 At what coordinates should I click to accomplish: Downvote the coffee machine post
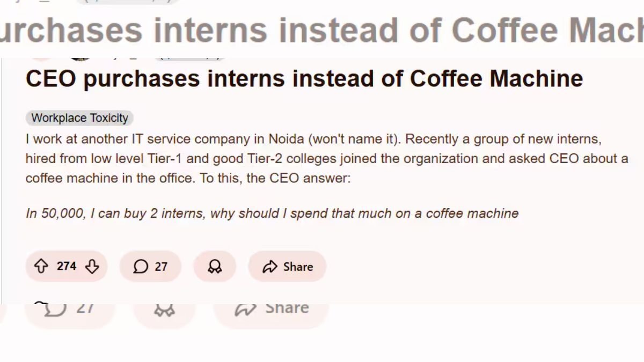(x=92, y=267)
